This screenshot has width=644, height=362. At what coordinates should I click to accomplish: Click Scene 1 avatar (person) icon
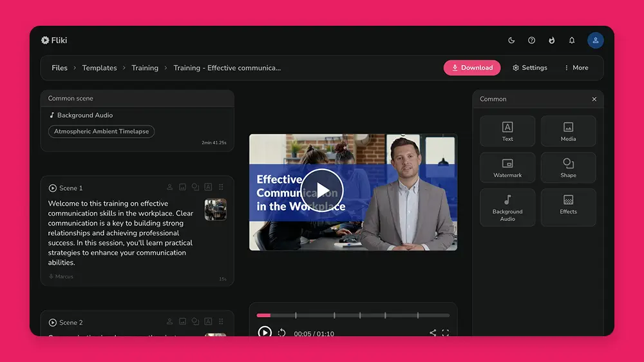169,187
